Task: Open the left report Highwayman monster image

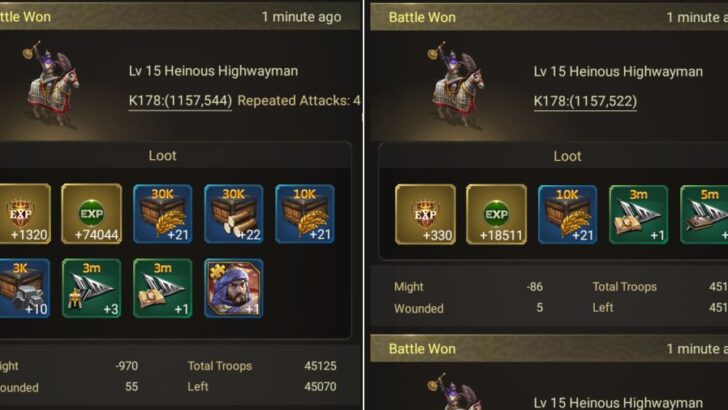Action: [52, 84]
